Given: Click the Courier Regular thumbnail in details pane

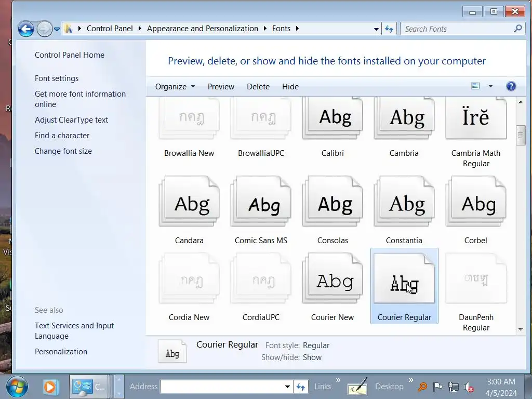Looking at the screenshot, I should [x=172, y=351].
